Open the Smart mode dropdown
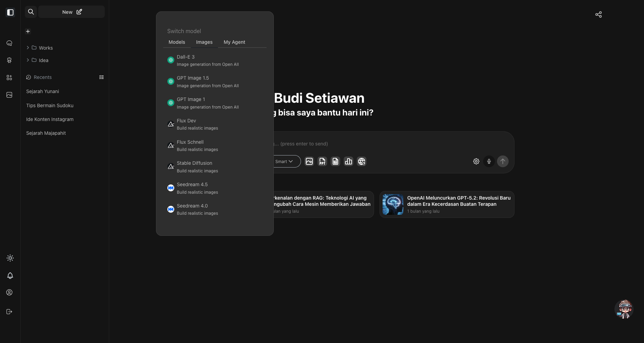644x343 pixels. [x=284, y=161]
